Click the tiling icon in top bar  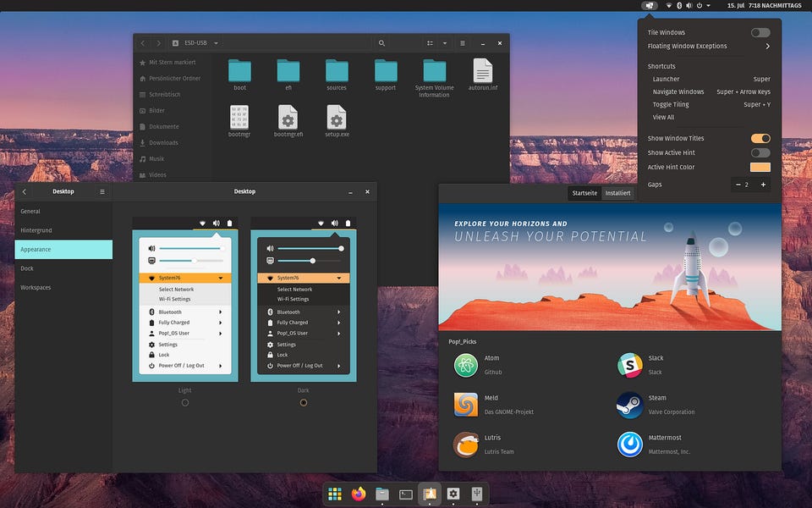point(649,5)
